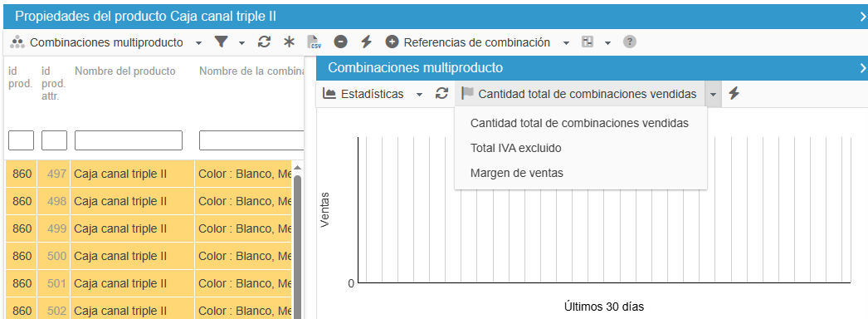Click the minus circle delete icon

tap(341, 42)
